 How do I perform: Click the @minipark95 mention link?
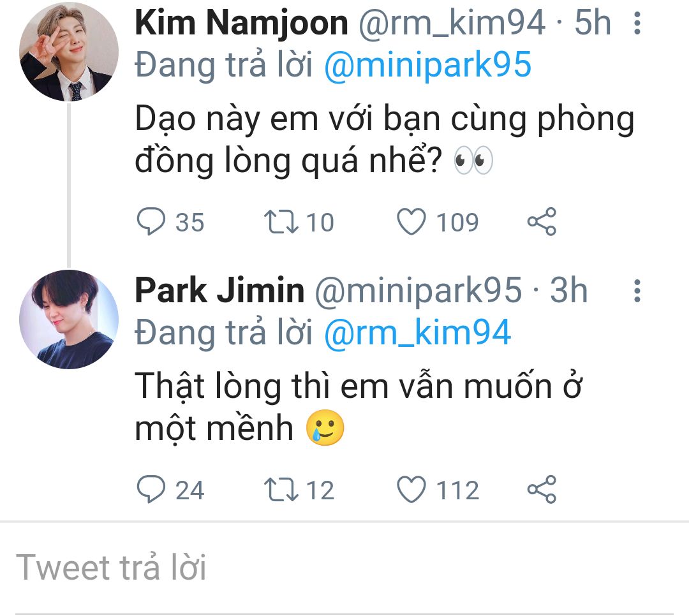pos(427,65)
